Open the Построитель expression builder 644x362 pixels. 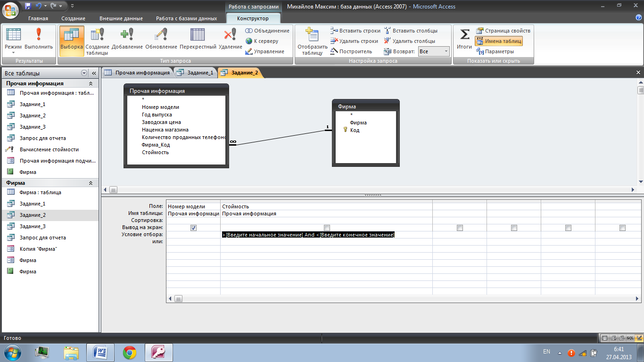[351, 51]
